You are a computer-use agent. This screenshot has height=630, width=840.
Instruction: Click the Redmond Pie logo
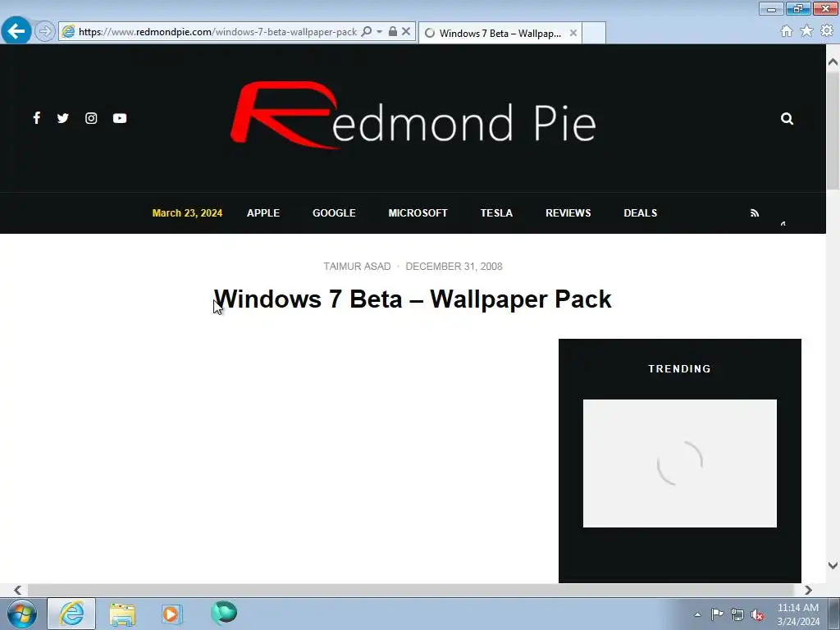tap(413, 115)
